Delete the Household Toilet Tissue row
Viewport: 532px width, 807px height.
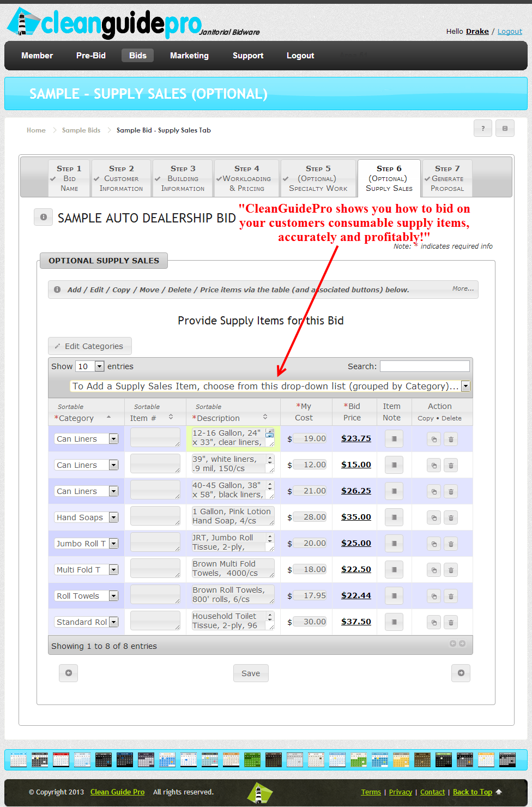451,622
